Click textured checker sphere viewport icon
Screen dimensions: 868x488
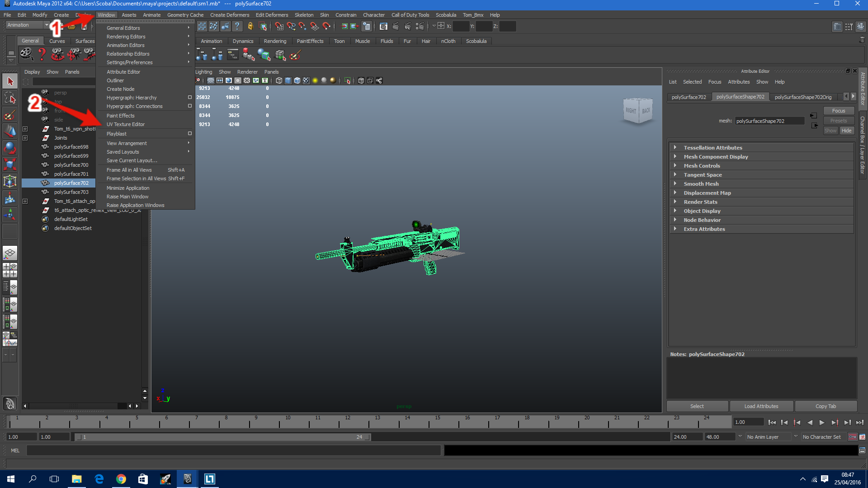(306, 80)
